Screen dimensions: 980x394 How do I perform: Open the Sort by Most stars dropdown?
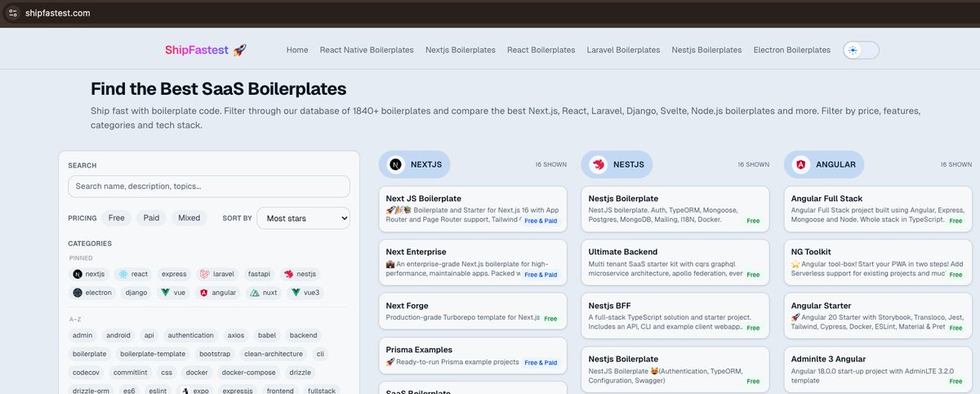(x=303, y=218)
